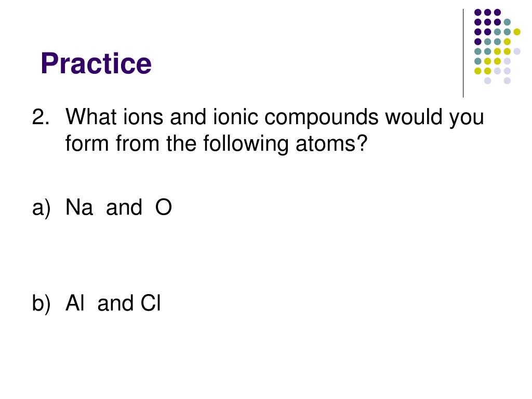Click the teal dot at top of the dot pattern
Viewport: 532px width, 399px height.
pos(507,22)
